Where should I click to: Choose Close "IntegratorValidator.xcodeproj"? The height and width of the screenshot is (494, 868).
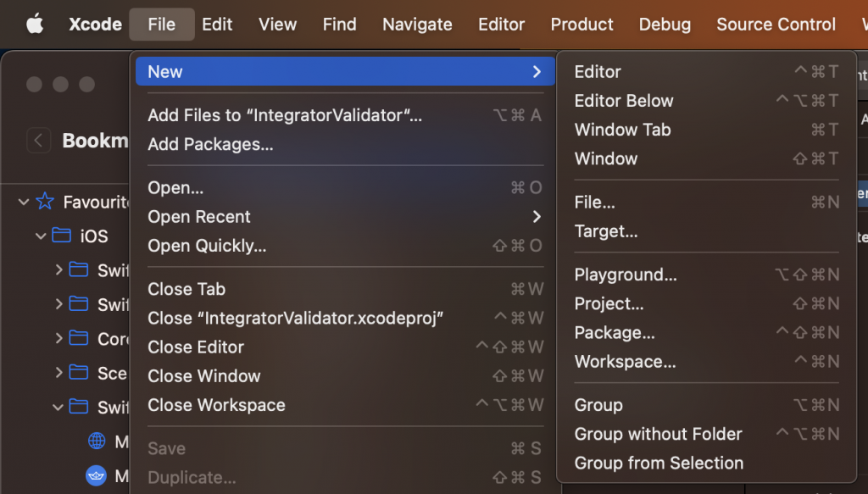[x=346, y=318]
